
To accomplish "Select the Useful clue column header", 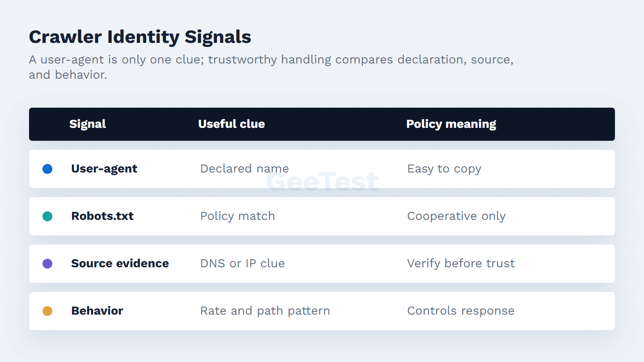I will click(232, 124).
